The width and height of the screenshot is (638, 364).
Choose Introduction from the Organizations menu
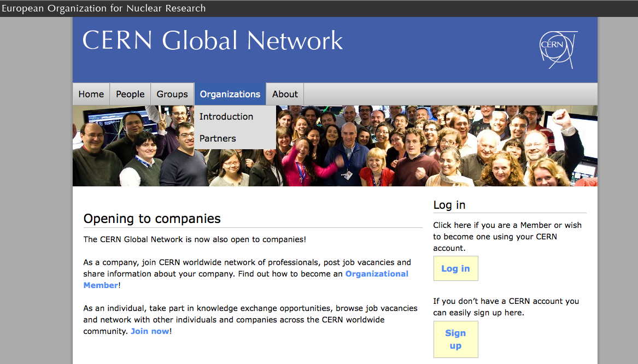point(226,116)
